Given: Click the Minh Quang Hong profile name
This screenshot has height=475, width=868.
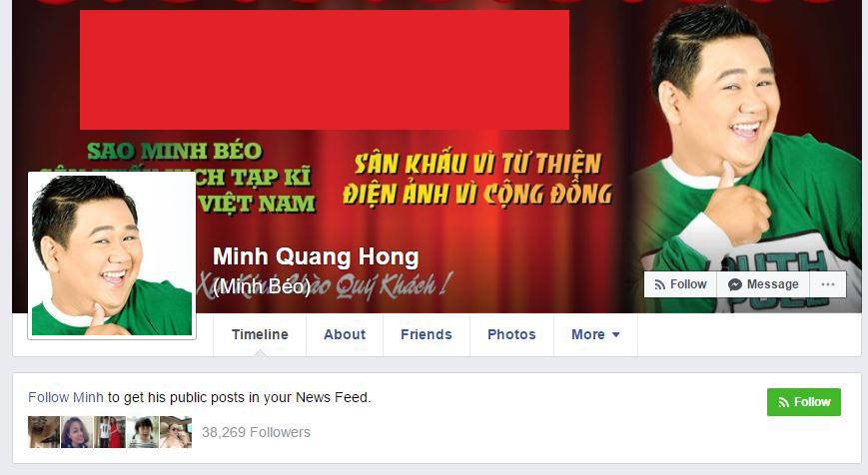Looking at the screenshot, I should (316, 257).
